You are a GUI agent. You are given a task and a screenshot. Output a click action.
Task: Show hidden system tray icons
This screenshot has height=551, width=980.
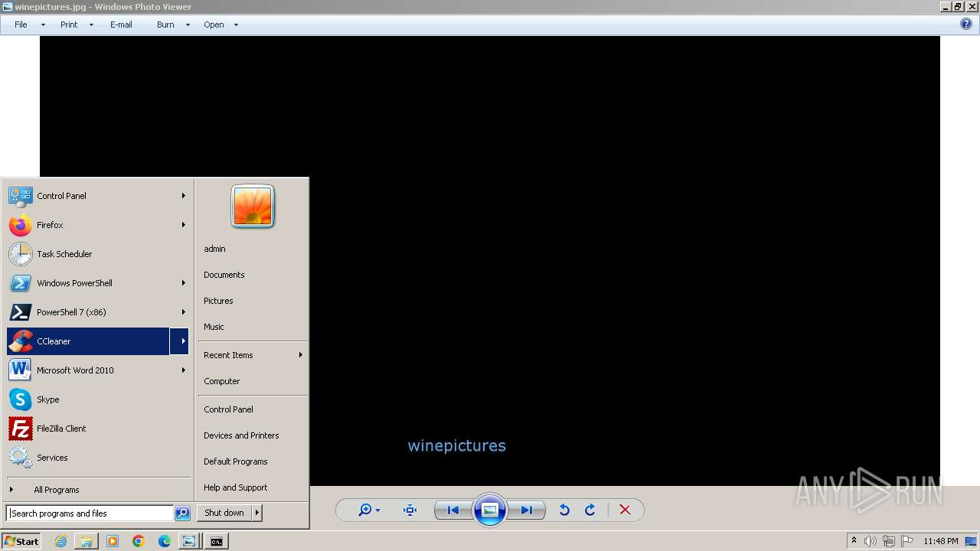click(854, 541)
